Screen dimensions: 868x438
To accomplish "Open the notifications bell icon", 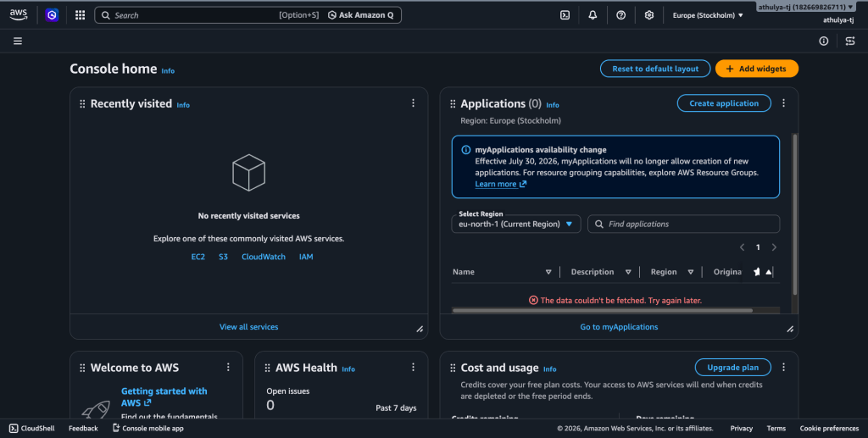I will pos(593,15).
